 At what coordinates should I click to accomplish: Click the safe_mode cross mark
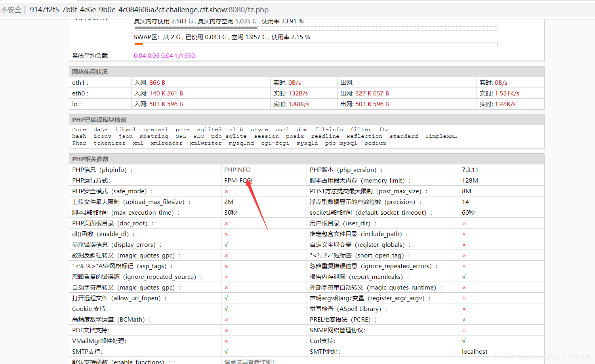(x=226, y=191)
